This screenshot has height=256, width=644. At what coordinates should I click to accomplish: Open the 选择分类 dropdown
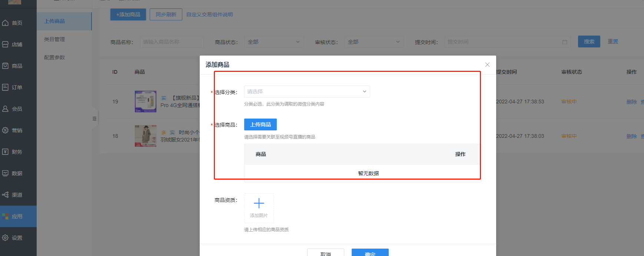(307, 92)
